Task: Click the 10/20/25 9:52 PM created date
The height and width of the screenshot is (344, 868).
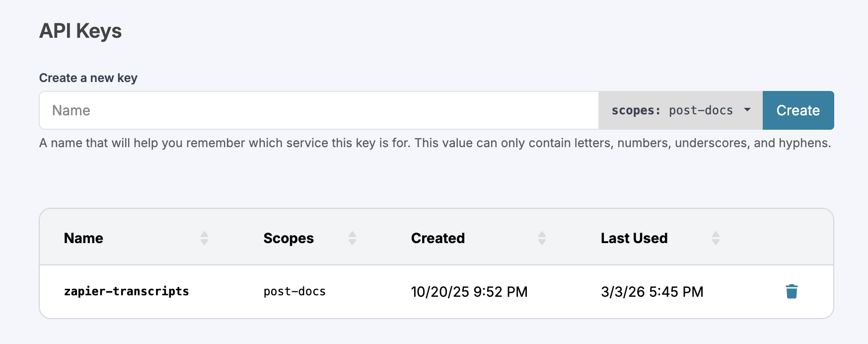Action: coord(469,292)
